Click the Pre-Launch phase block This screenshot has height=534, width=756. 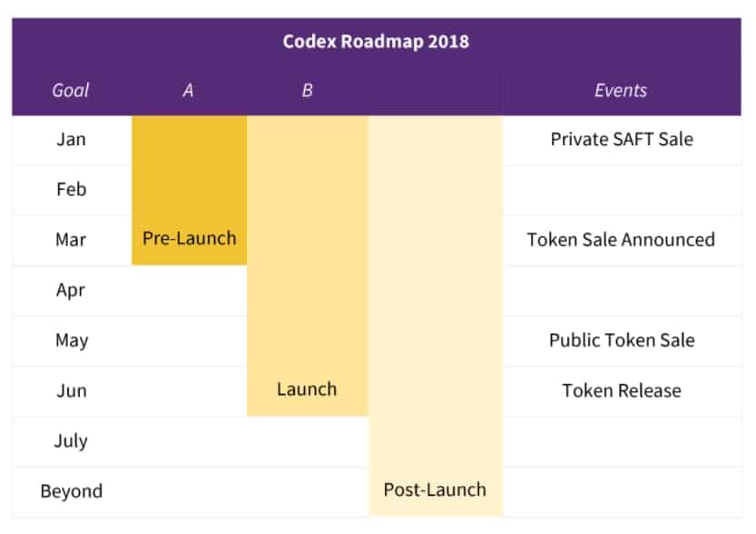(189, 238)
